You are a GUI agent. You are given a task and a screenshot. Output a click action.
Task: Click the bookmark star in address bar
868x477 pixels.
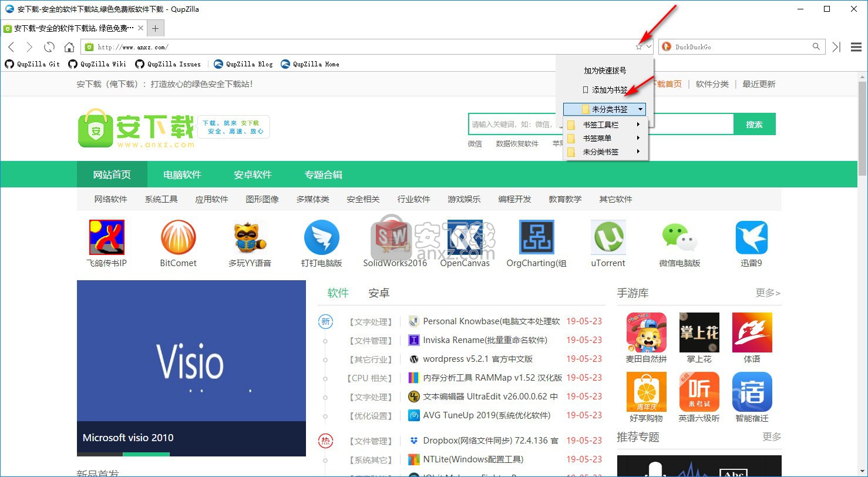(x=639, y=47)
